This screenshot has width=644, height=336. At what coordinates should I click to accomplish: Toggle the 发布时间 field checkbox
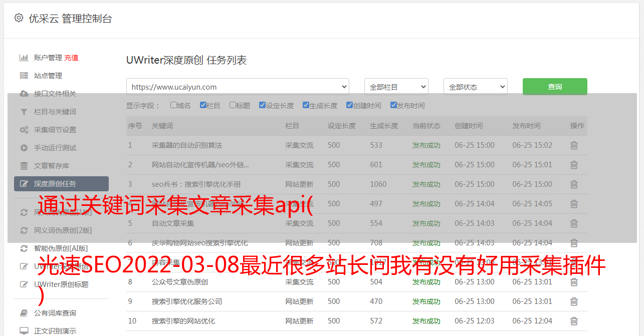point(393,105)
